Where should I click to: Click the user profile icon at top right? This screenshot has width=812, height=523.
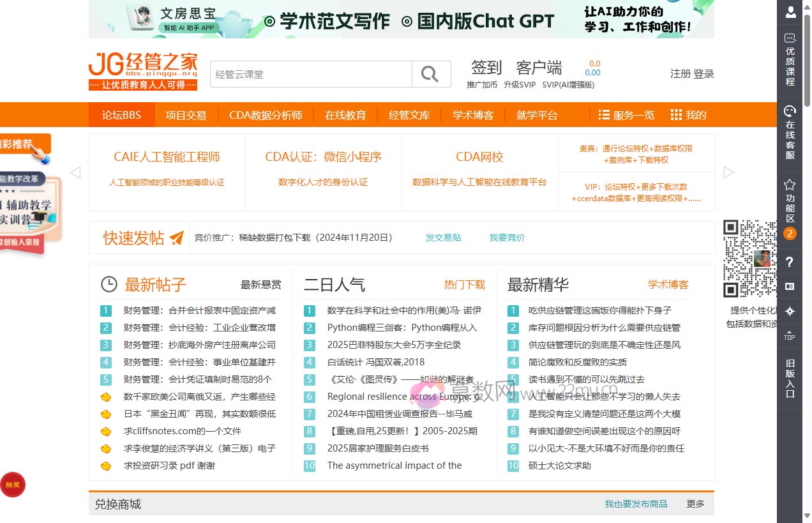coord(790,11)
